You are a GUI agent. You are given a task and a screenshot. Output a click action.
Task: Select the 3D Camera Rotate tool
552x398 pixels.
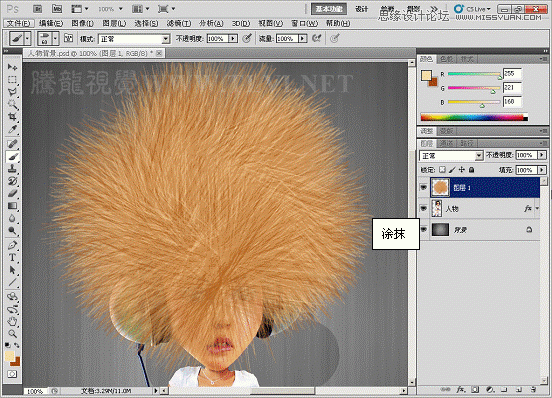12,309
